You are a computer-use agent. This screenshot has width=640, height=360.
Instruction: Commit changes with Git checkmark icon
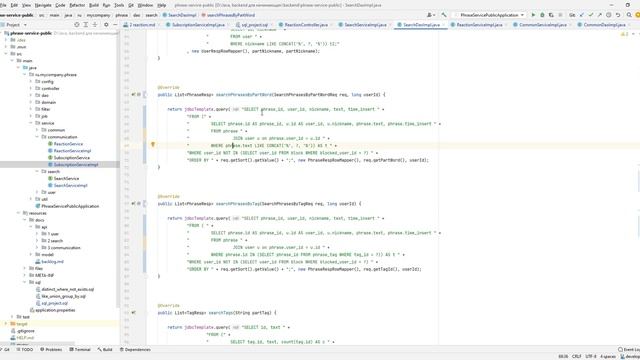click(591, 15)
